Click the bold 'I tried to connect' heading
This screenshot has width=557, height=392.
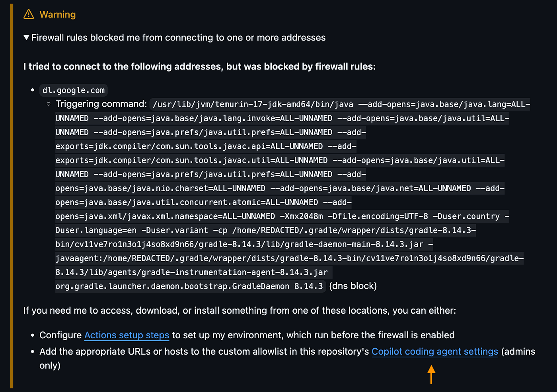[x=199, y=66]
